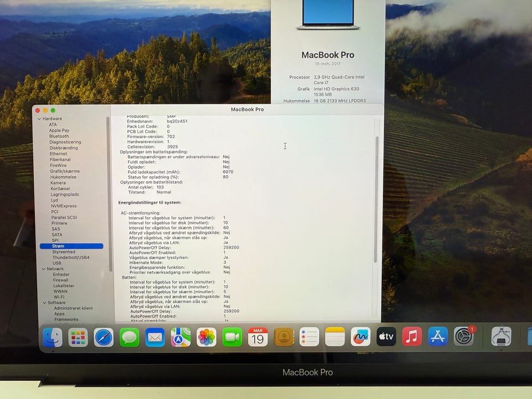
Task: Select PCI in sidebar
Action: [x=55, y=212]
